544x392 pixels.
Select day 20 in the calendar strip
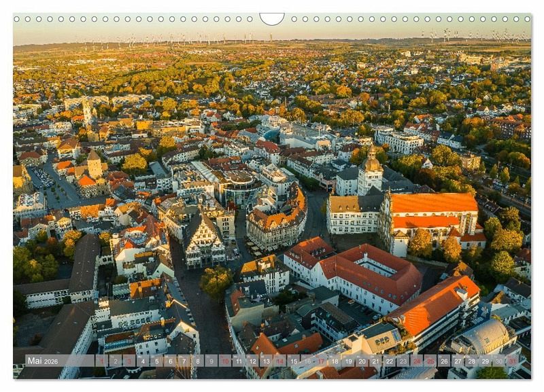click(362, 361)
